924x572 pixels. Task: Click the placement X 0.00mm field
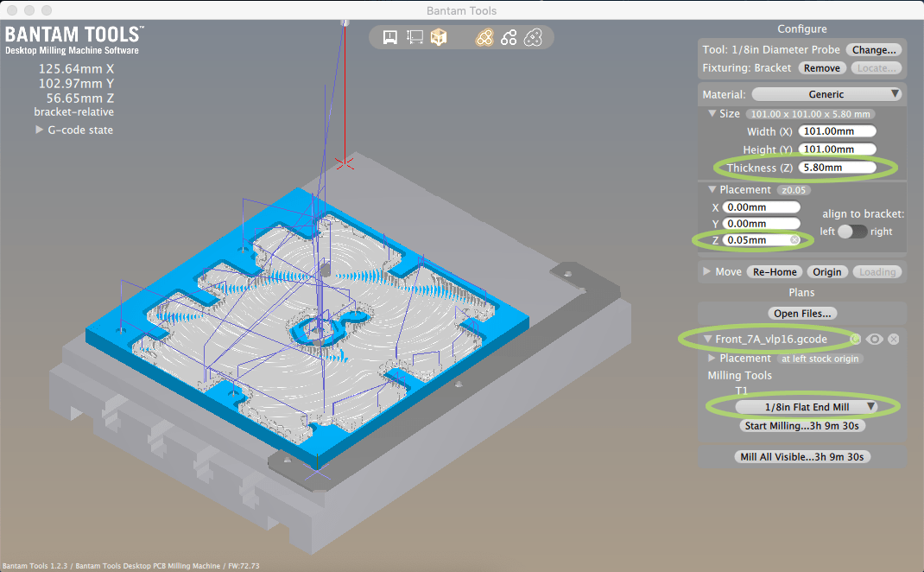(761, 207)
